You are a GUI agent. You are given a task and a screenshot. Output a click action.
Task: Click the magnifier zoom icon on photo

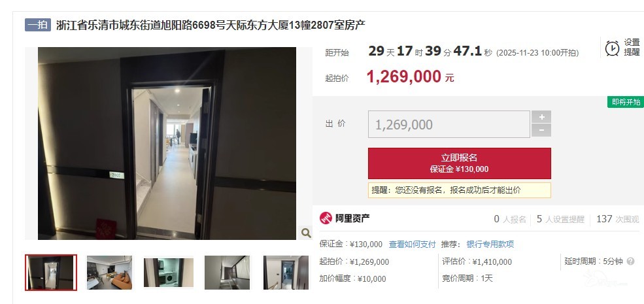306,233
